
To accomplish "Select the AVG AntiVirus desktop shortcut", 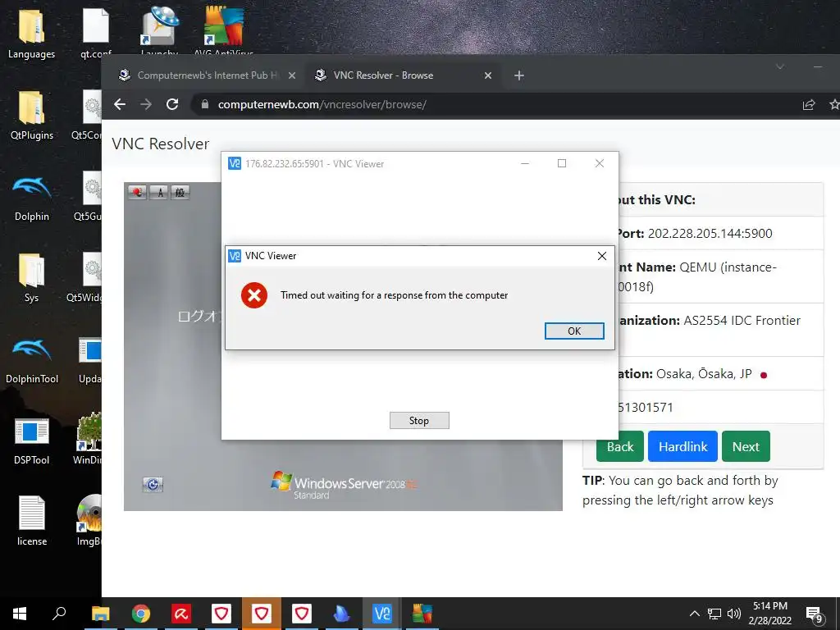I will click(x=223, y=31).
